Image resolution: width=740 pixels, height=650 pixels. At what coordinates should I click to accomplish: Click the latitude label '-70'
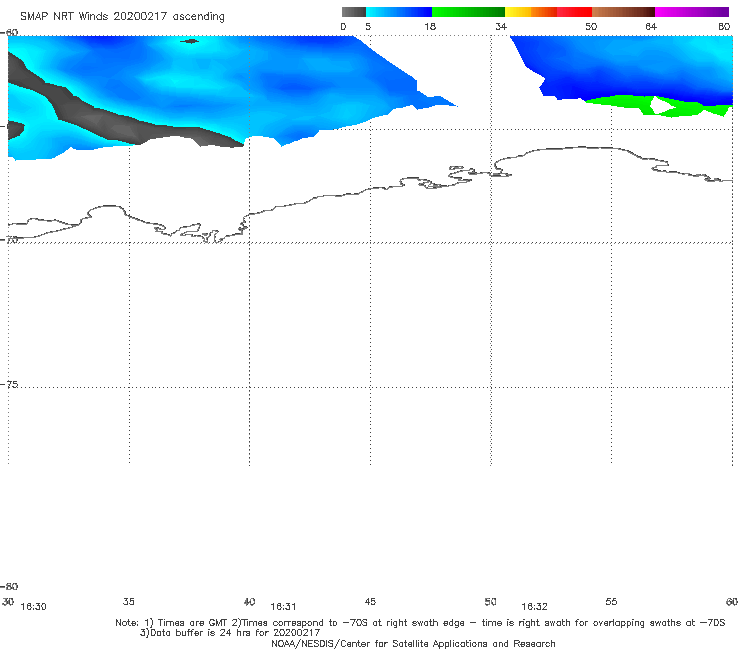point(9,240)
